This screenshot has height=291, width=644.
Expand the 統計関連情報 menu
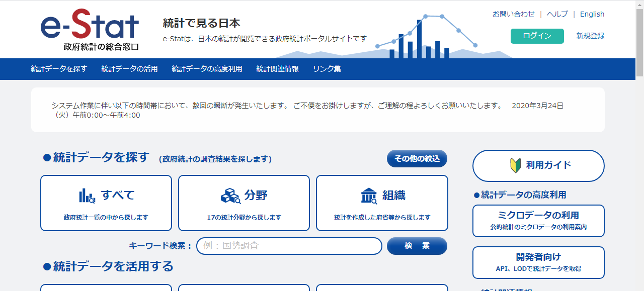point(277,69)
